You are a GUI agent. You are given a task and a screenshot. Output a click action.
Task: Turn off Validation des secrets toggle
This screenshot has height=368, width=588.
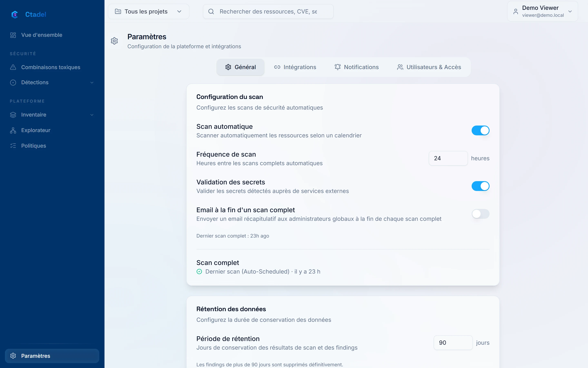click(480, 186)
